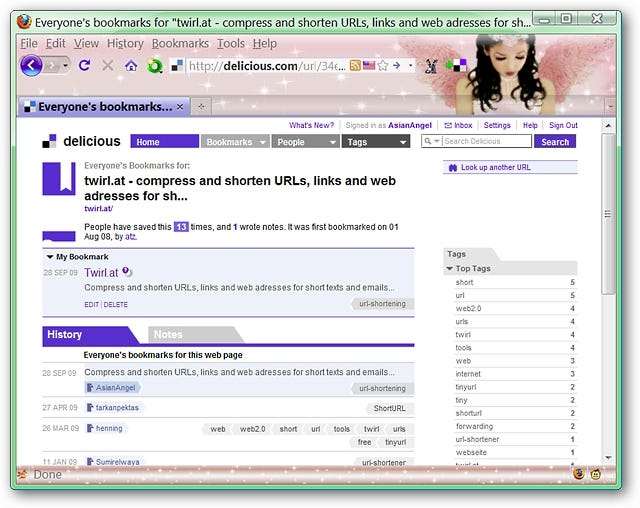Click the Delicious logo icon
This screenshot has width=640, height=508.
(50, 141)
